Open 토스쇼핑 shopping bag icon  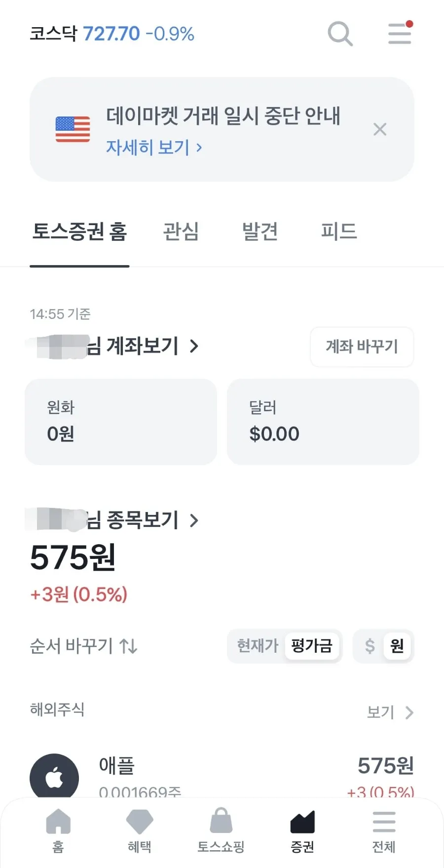221,830
